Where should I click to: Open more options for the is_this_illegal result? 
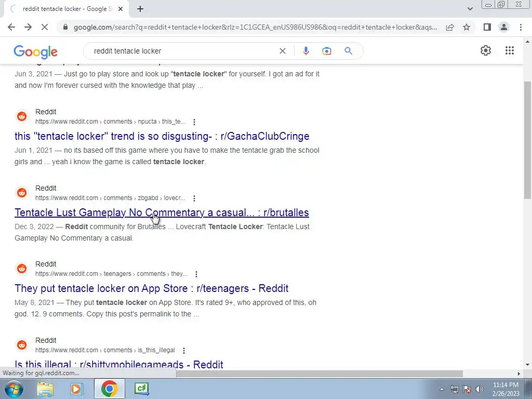[183, 351]
